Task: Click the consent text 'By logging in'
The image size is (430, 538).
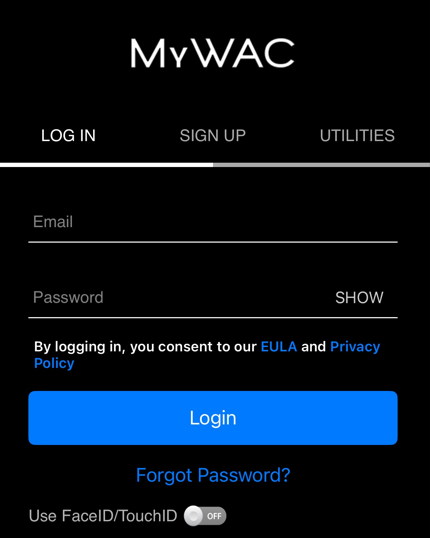Action: coord(78,347)
